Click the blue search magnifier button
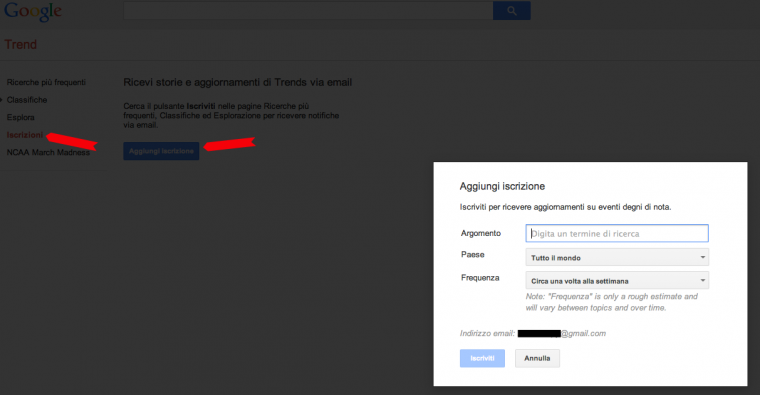The image size is (760, 395). pyautogui.click(x=511, y=11)
